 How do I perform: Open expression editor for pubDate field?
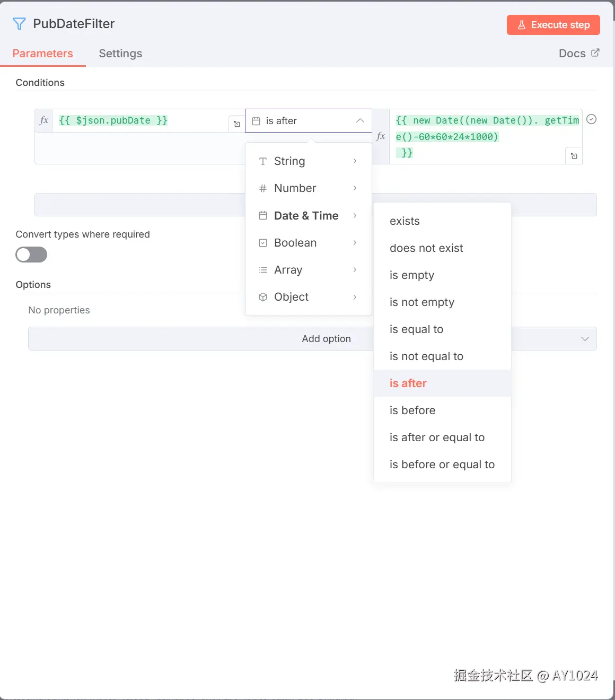[237, 124]
